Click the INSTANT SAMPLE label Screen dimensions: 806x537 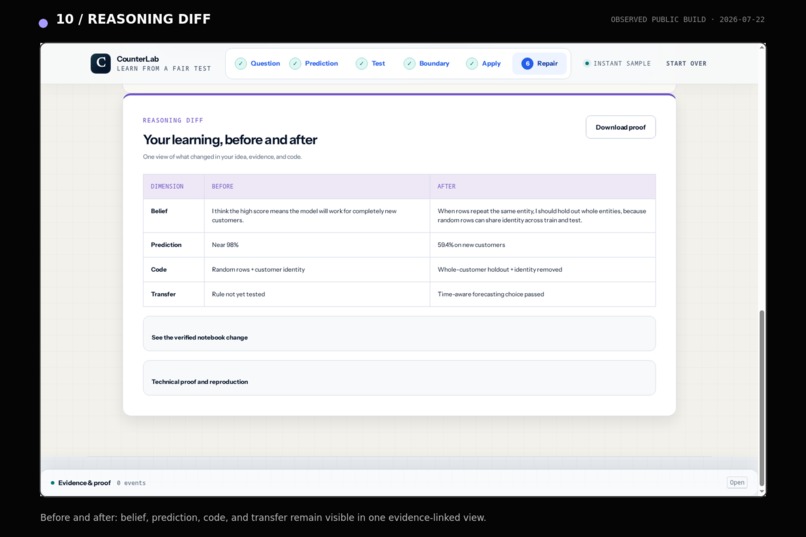pos(622,64)
